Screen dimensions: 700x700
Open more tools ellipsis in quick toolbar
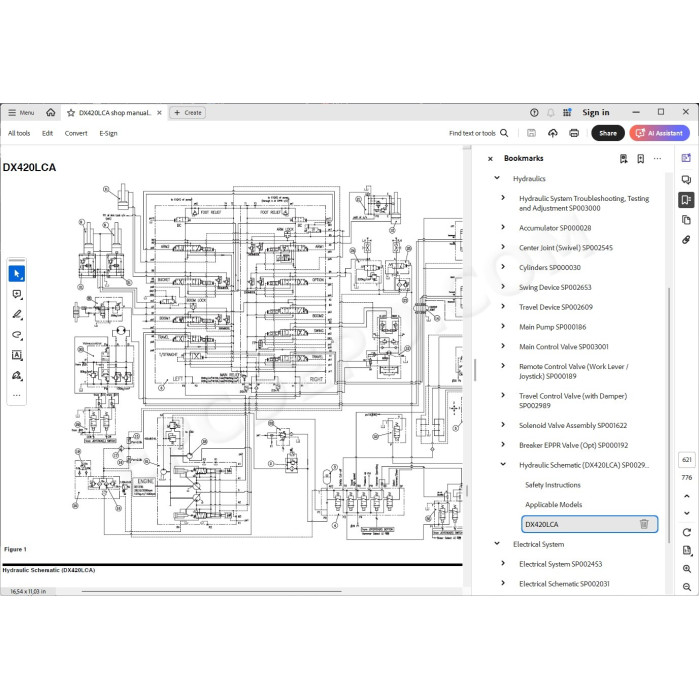pyautogui.click(x=17, y=395)
